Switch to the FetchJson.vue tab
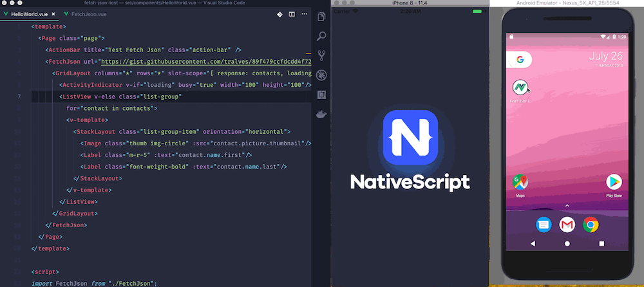The image size is (644, 287). point(89,14)
